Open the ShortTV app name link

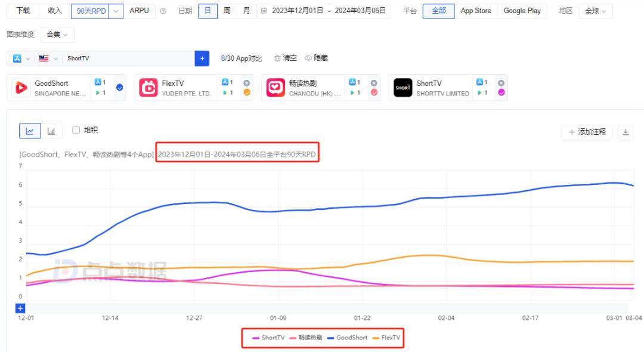(429, 84)
